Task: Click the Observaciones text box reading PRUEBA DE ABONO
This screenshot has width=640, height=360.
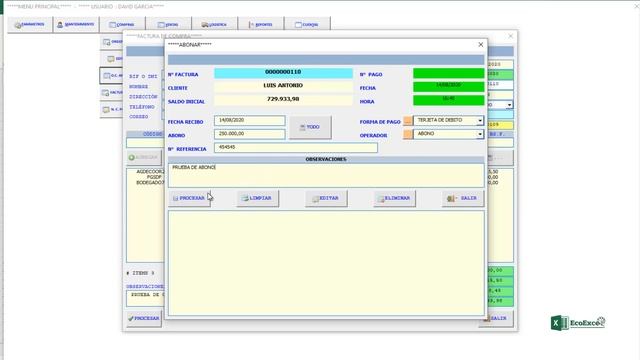Action: point(326,176)
